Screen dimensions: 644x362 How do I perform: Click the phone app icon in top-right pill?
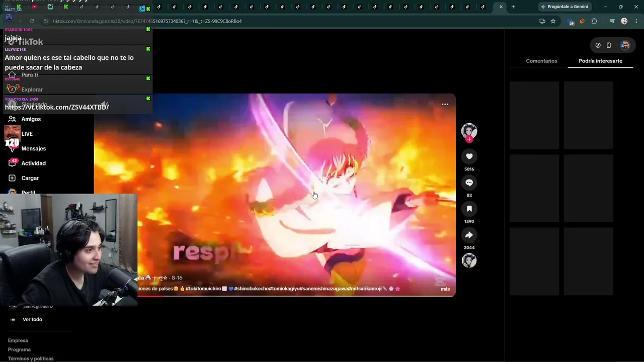click(x=609, y=45)
